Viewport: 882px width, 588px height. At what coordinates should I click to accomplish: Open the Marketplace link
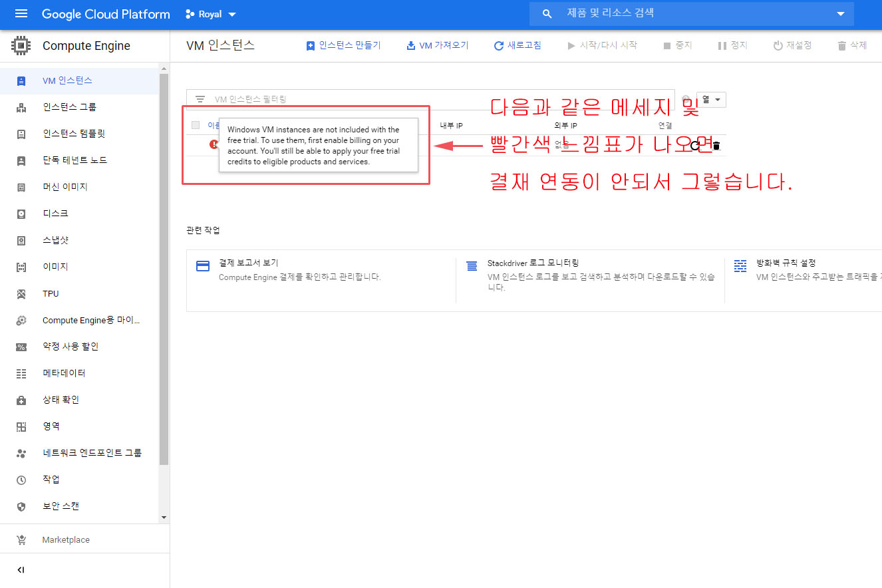66,539
